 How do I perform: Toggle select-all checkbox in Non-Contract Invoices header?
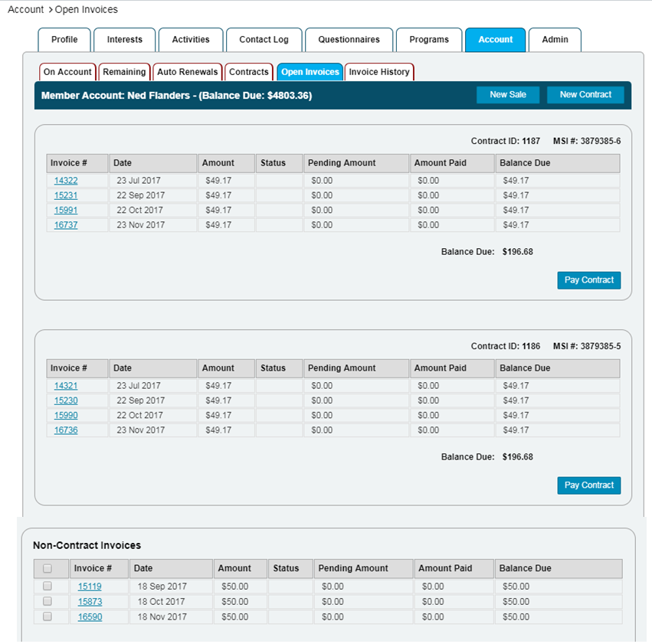point(48,568)
